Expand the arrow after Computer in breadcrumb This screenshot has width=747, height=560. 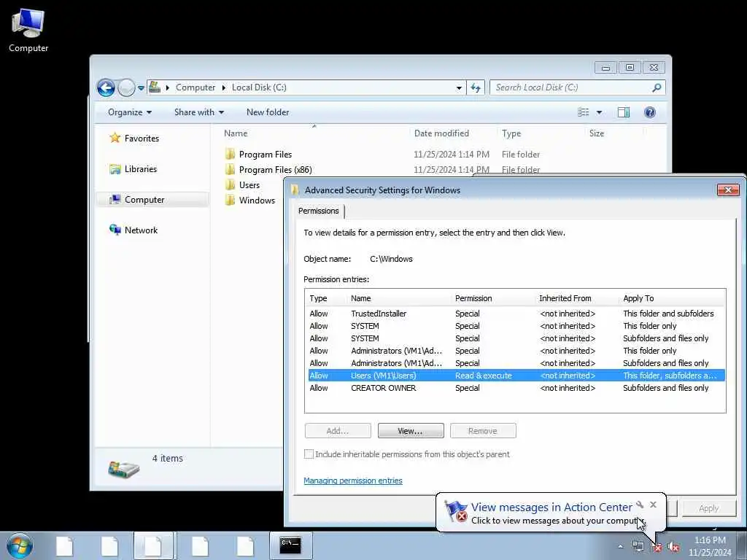224,87
